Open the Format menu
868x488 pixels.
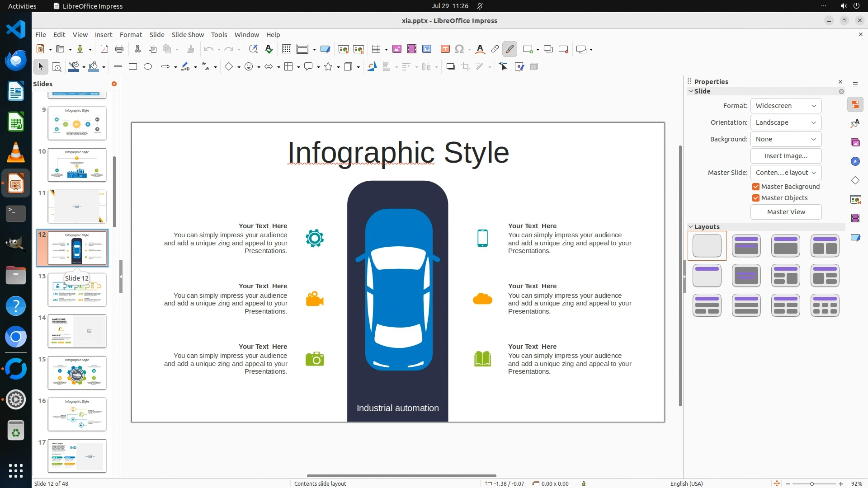click(131, 35)
